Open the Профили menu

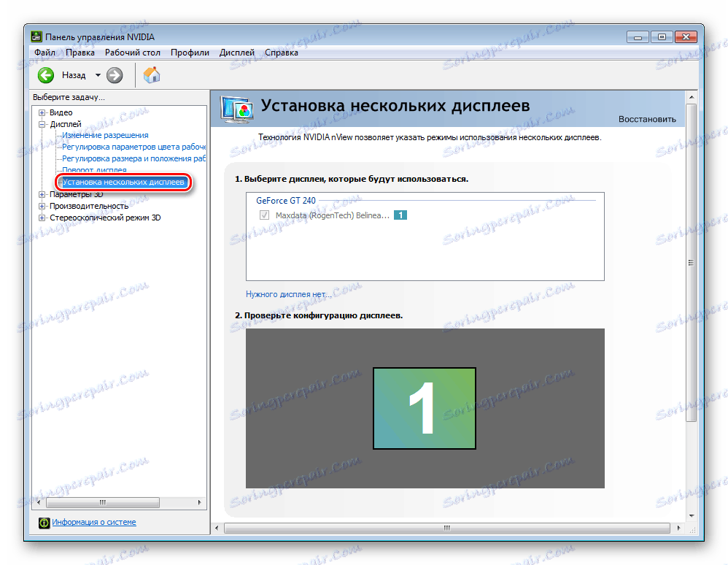pyautogui.click(x=190, y=53)
